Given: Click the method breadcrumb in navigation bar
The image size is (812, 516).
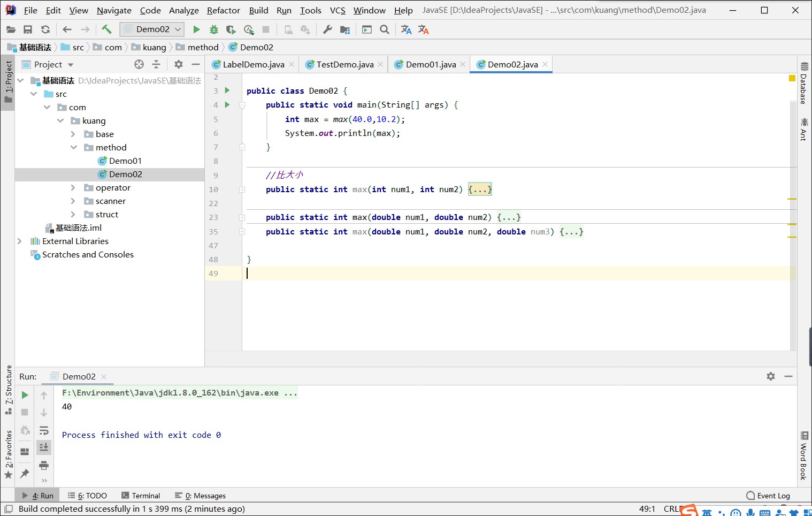Looking at the screenshot, I should [197, 47].
